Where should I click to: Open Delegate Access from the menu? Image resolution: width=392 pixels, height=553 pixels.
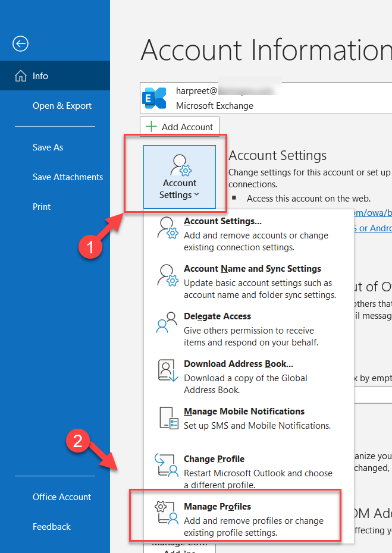(x=249, y=329)
